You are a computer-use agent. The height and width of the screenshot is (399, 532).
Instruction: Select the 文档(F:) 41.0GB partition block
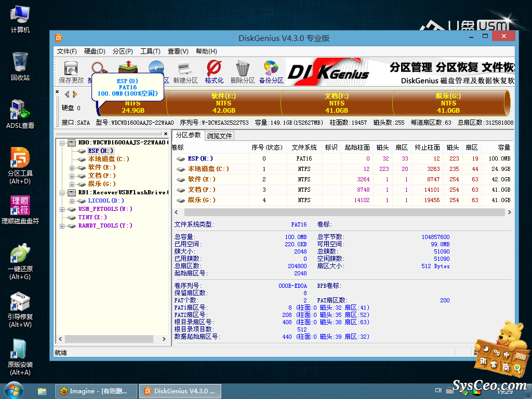coord(337,103)
